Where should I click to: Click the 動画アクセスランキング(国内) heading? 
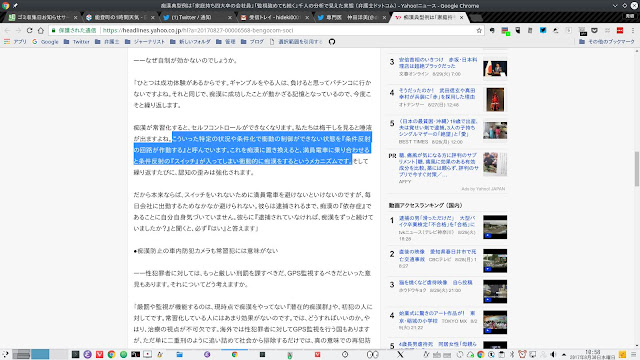tap(425, 205)
